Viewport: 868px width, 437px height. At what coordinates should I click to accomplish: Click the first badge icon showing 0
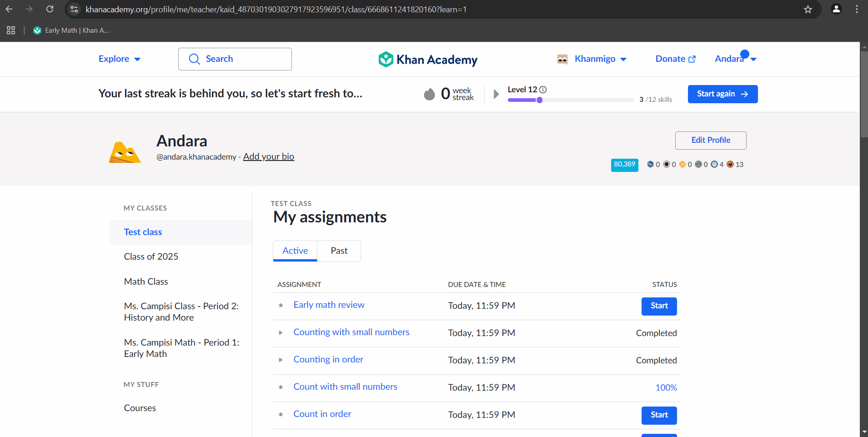(x=650, y=164)
